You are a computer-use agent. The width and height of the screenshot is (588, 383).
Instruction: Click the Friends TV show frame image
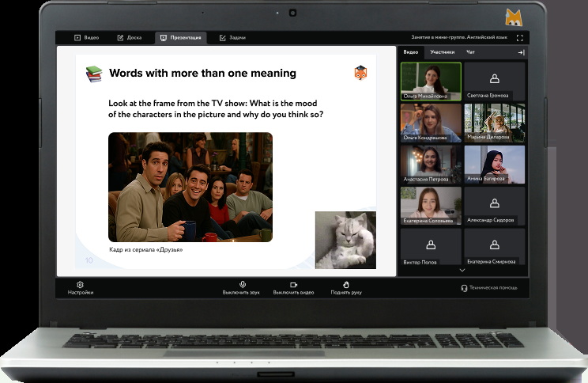(x=190, y=187)
